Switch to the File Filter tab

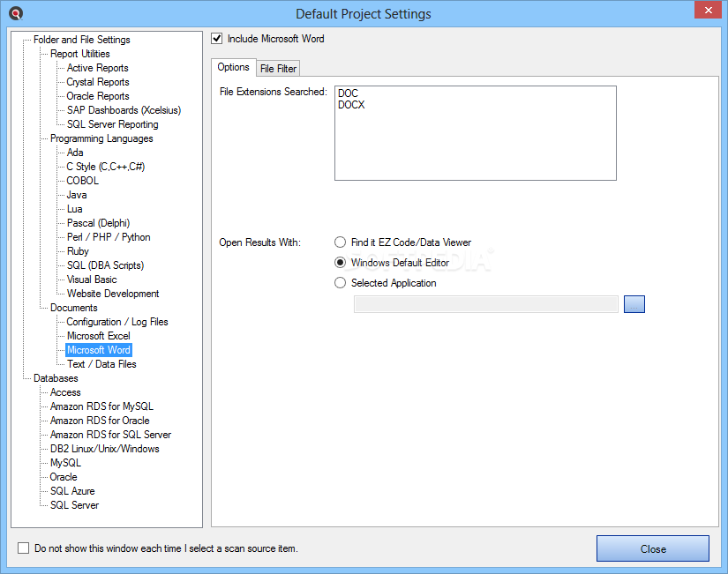click(278, 69)
